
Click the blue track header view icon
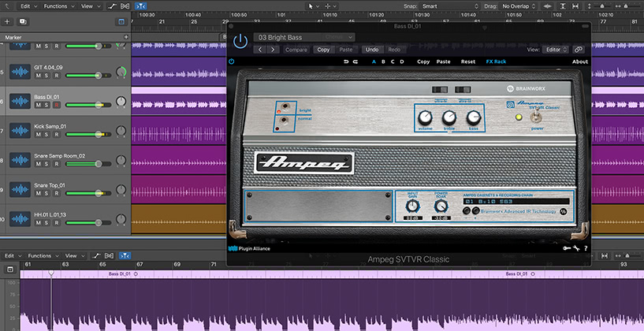[121, 22]
